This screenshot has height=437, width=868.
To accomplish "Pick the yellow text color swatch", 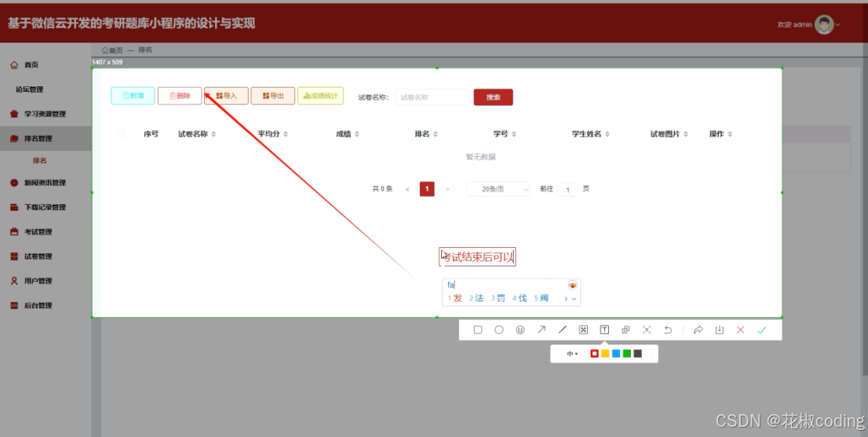I will coord(605,354).
